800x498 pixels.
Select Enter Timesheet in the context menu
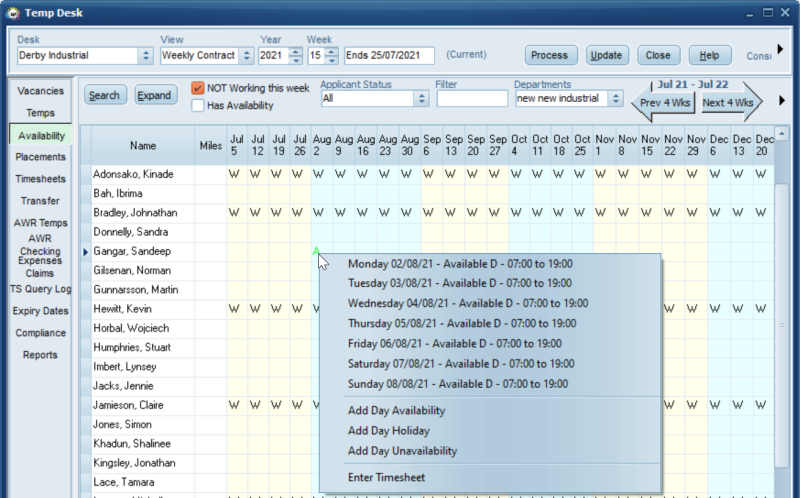point(386,478)
